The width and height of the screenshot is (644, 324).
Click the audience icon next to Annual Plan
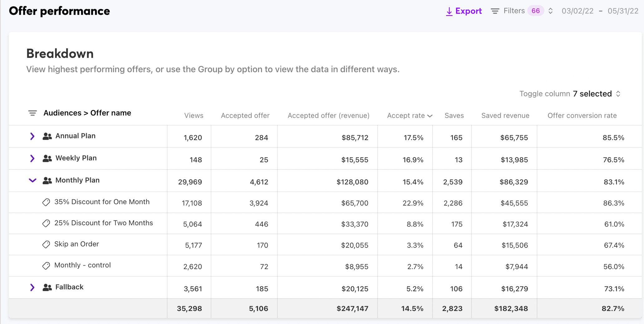[x=47, y=136]
